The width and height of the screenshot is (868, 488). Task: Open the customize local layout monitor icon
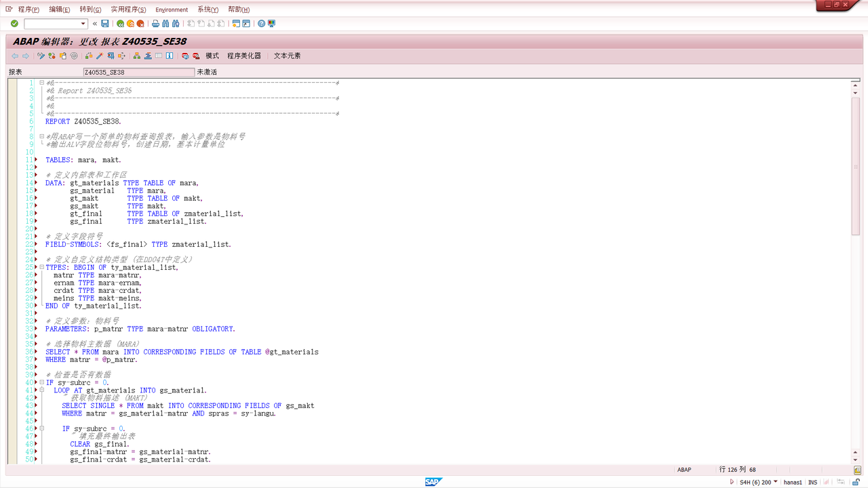[272, 24]
